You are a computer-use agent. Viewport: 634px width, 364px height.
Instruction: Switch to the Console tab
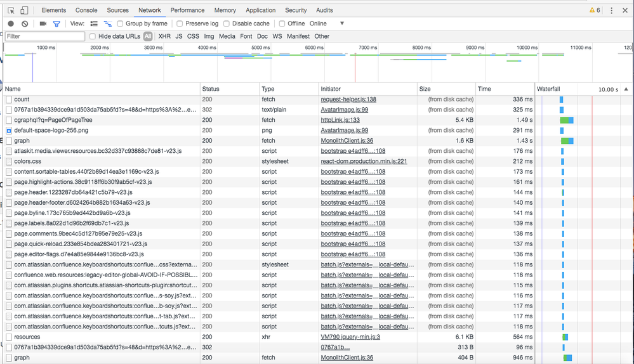(86, 10)
